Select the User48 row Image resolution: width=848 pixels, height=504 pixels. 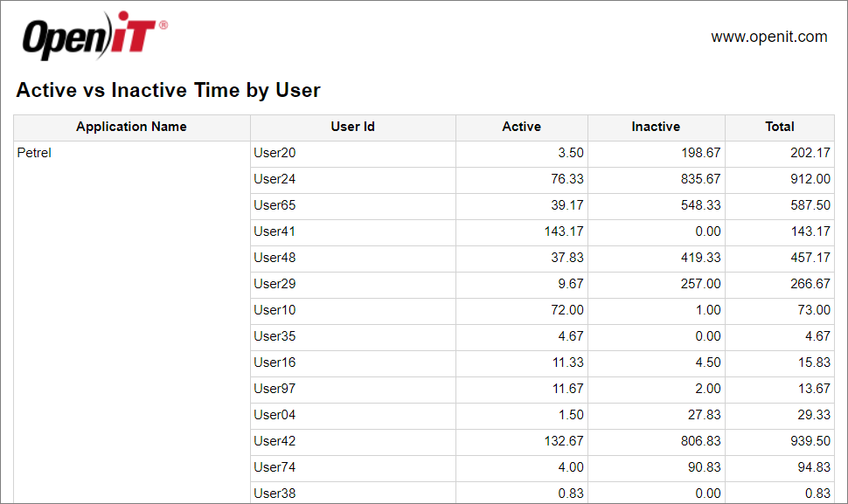(x=273, y=257)
